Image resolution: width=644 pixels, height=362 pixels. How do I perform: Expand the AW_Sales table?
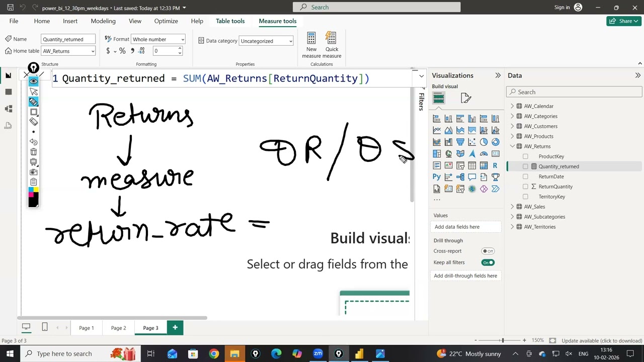[x=512, y=207]
